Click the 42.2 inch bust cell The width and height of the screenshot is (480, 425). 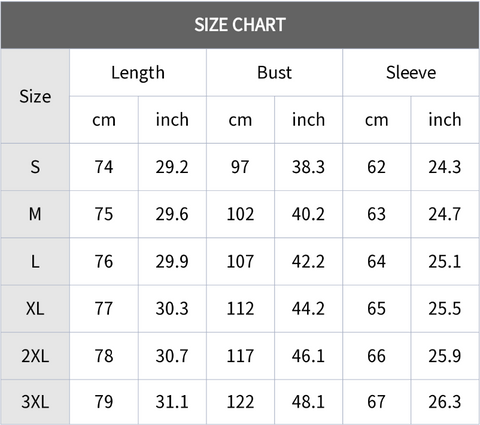click(x=308, y=261)
